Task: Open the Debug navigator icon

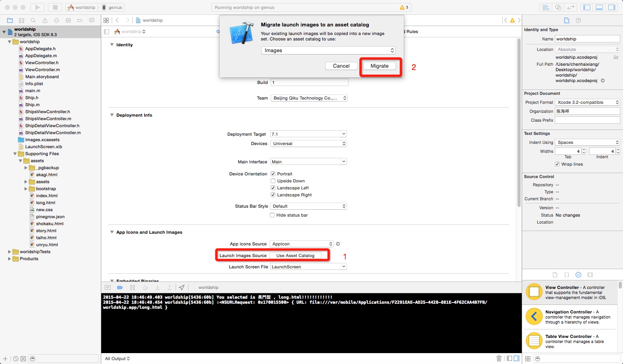Action: tap(68, 20)
